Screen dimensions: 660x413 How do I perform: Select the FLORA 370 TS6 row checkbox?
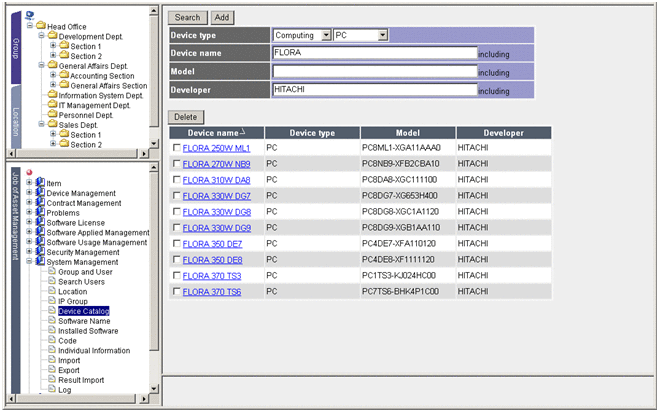coord(177,292)
